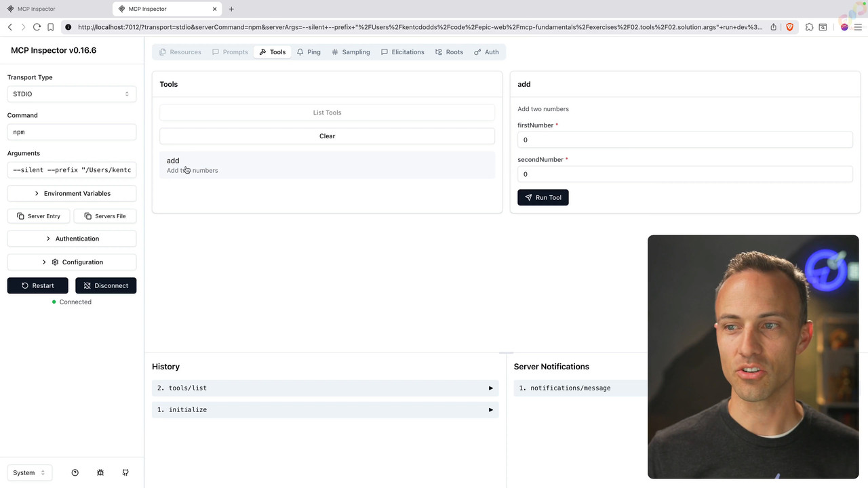Image resolution: width=868 pixels, height=488 pixels.
Task: Expand initialize history entry arrow
Action: [491, 410]
